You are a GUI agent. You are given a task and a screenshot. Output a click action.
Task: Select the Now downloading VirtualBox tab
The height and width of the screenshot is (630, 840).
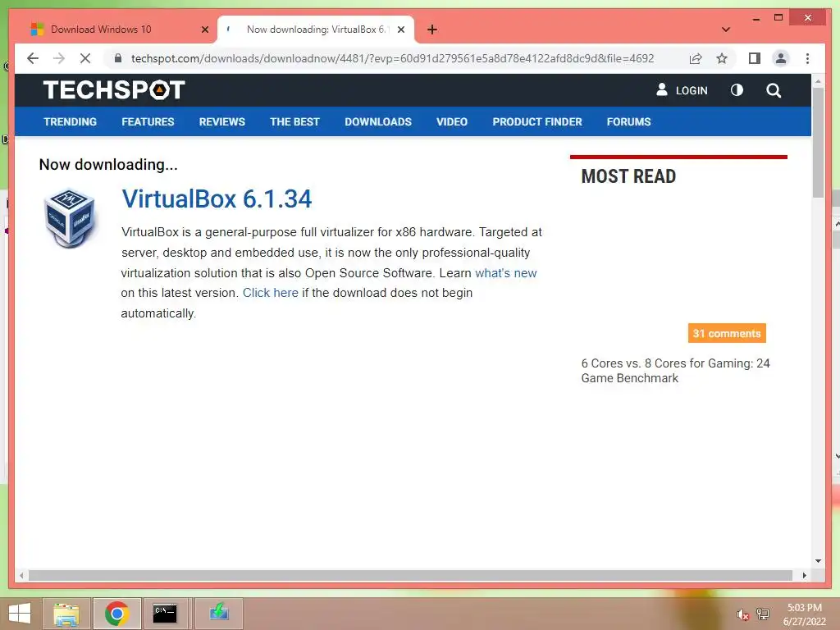pos(316,30)
